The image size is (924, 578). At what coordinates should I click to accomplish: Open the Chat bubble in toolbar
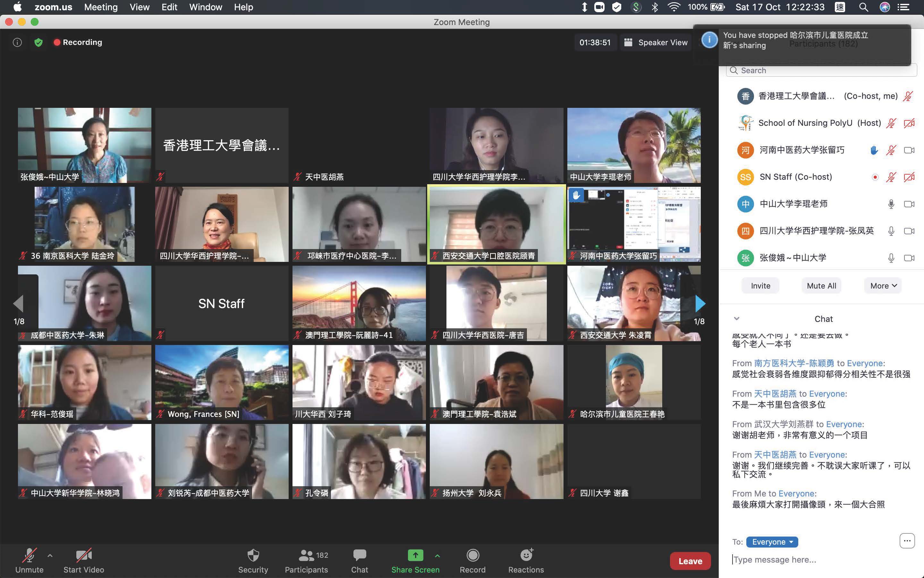point(360,556)
